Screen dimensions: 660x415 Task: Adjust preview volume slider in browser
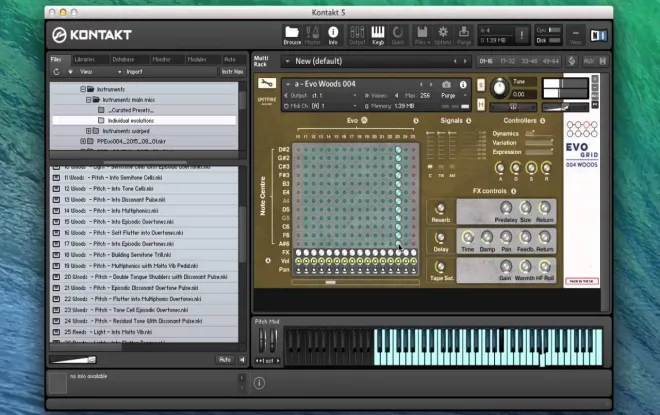pyautogui.click(x=73, y=360)
